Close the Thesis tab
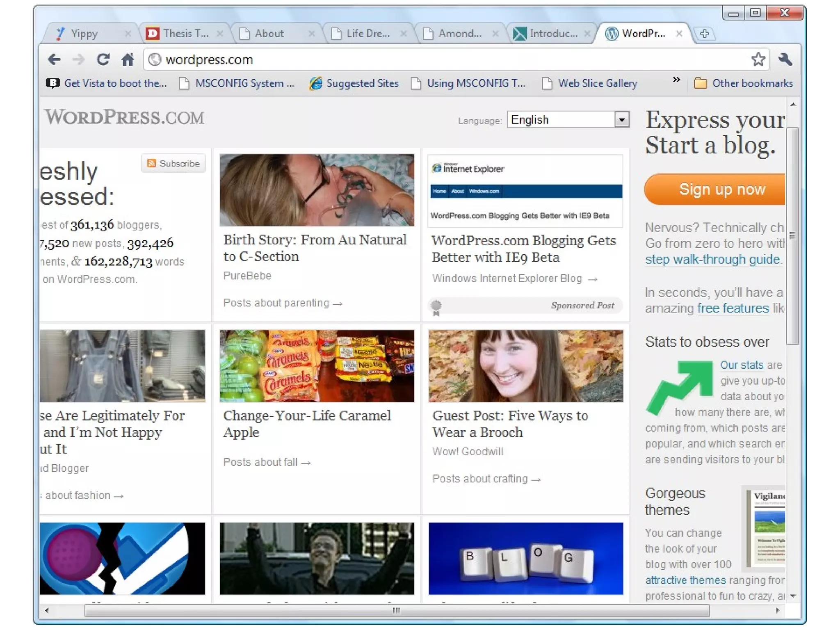 220,34
